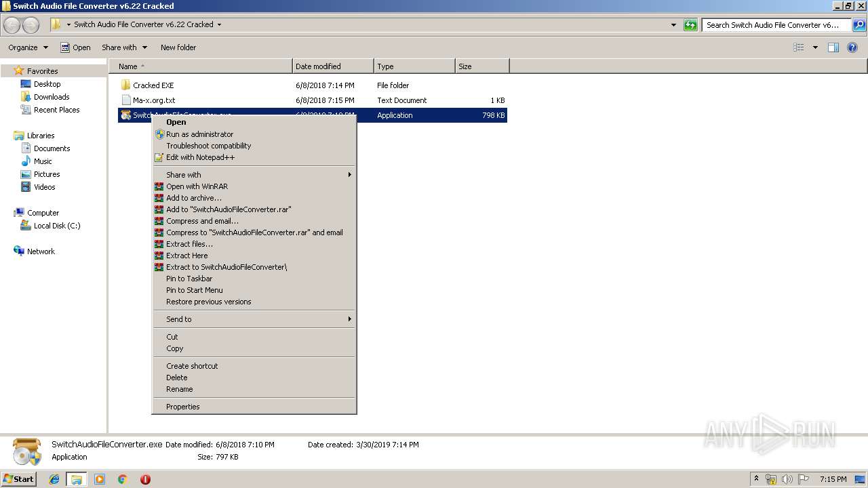Image resolution: width=868 pixels, height=488 pixels.
Task: Click the Action Center flag tray icon
Action: coord(804,479)
